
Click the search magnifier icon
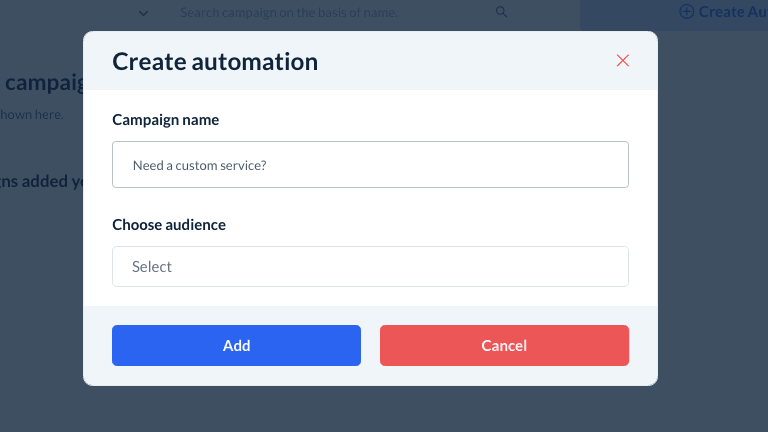click(501, 13)
